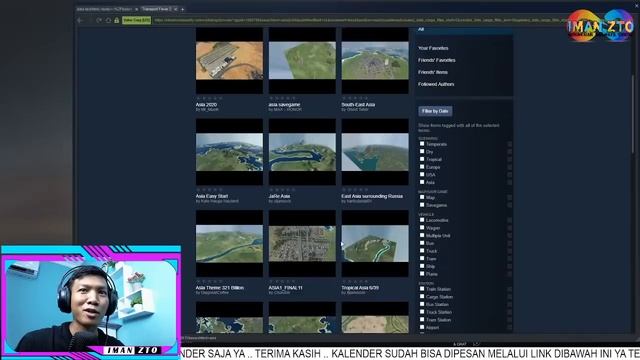The width and height of the screenshot is (640, 360).
Task: Click the asia savegame title link
Action: coord(284,104)
